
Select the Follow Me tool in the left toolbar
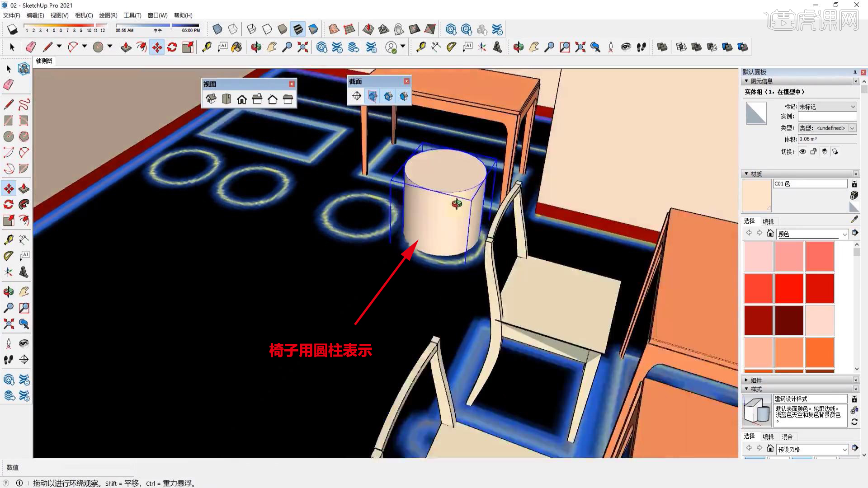[x=24, y=204]
